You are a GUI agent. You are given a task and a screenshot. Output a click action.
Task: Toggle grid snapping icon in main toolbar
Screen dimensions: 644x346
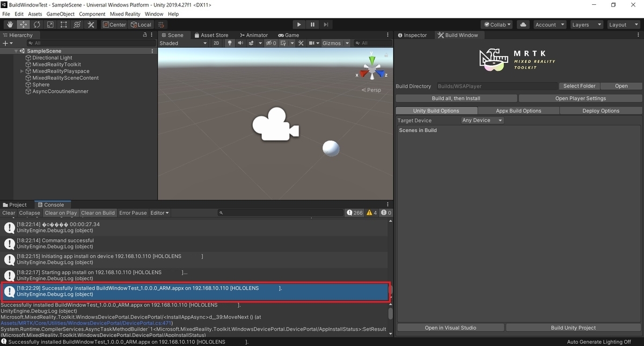point(161,25)
